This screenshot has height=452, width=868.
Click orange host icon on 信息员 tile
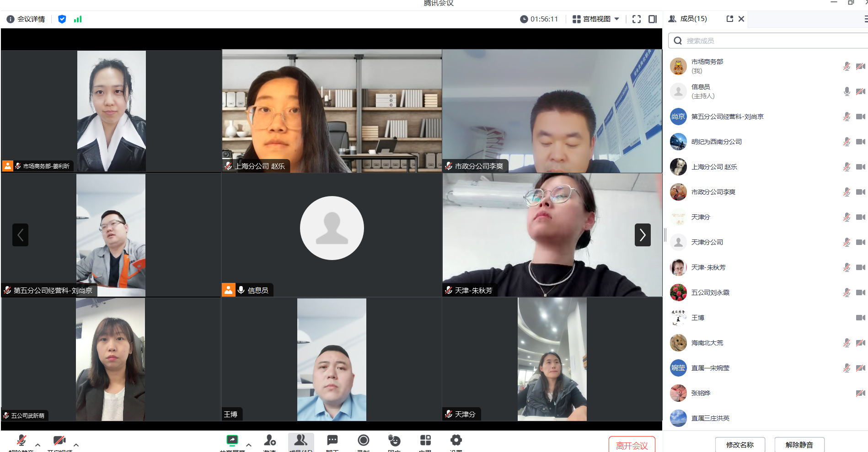(x=228, y=290)
